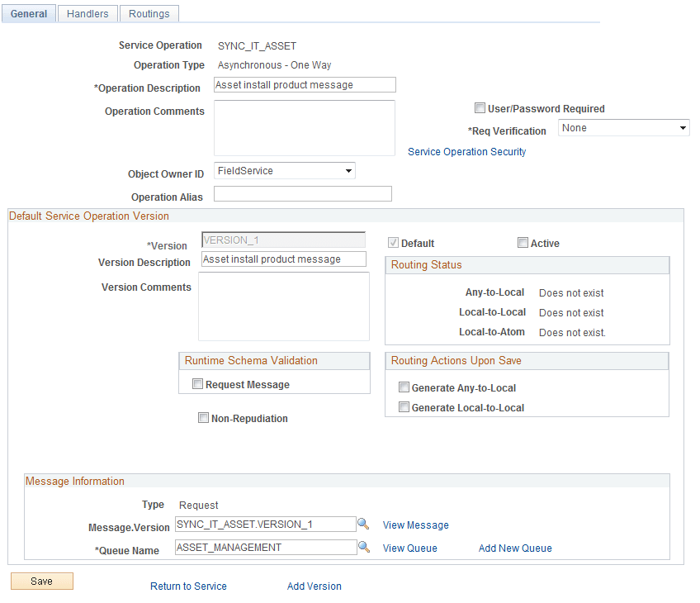Open the Queue Name lookup icon
This screenshot has width=700, height=603.
363,547
